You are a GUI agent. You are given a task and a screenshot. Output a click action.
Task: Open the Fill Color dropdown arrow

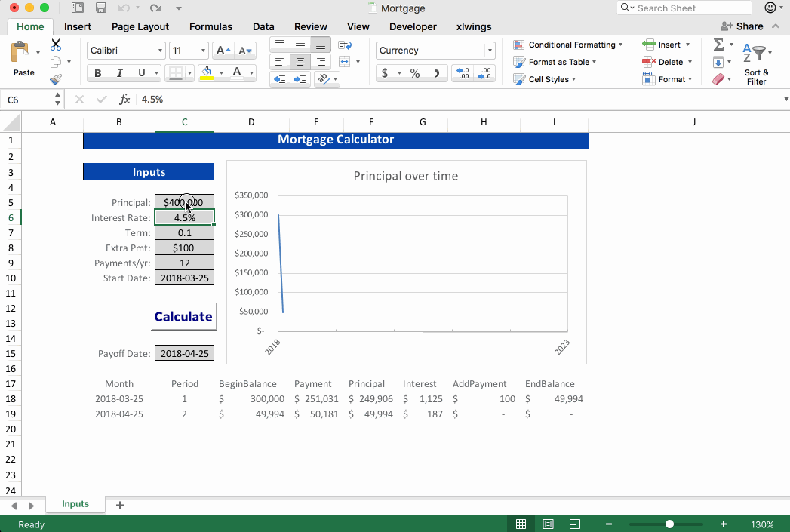(x=221, y=72)
